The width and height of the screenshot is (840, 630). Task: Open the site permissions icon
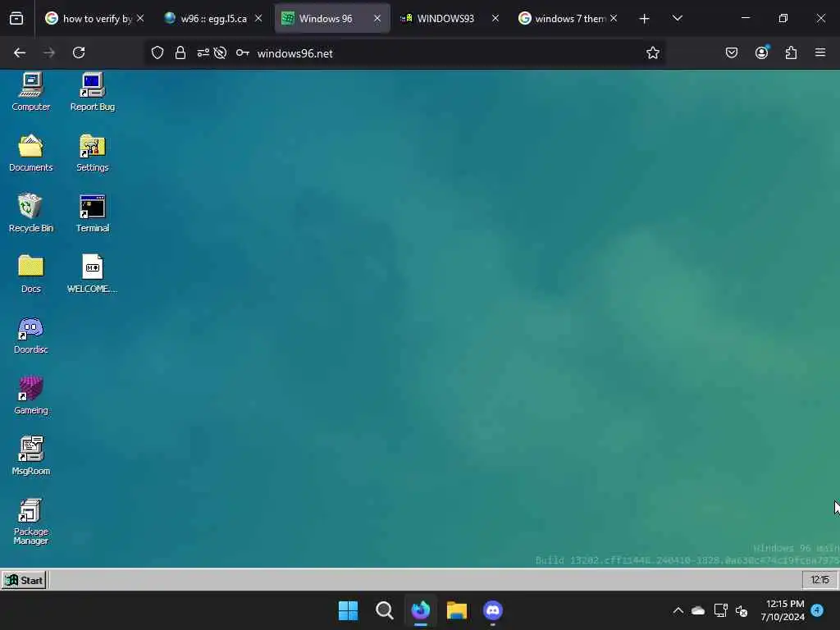203,53
